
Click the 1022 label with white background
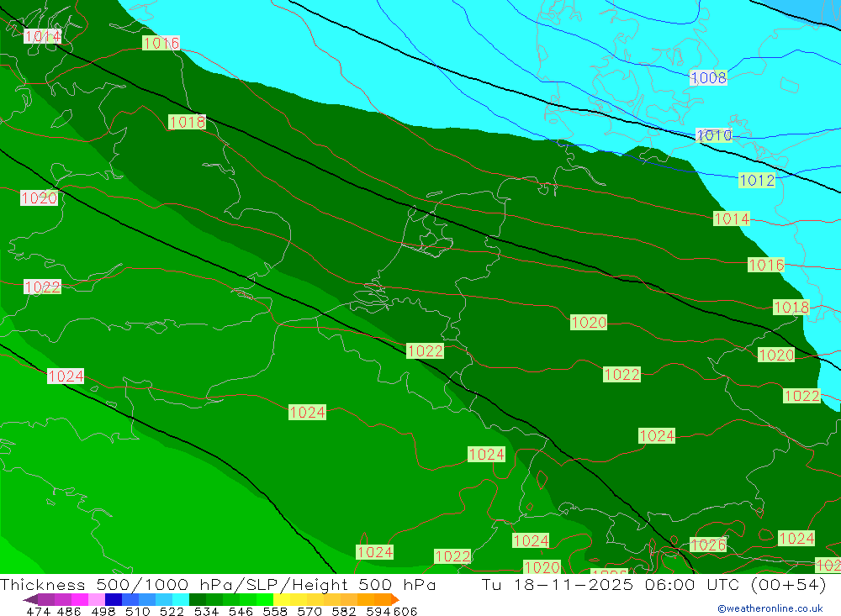click(x=42, y=287)
